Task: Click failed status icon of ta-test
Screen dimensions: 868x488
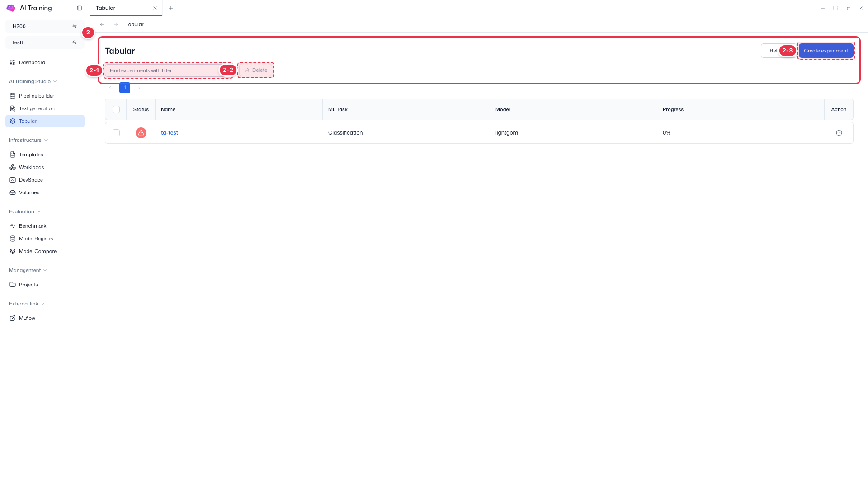Action: [141, 133]
